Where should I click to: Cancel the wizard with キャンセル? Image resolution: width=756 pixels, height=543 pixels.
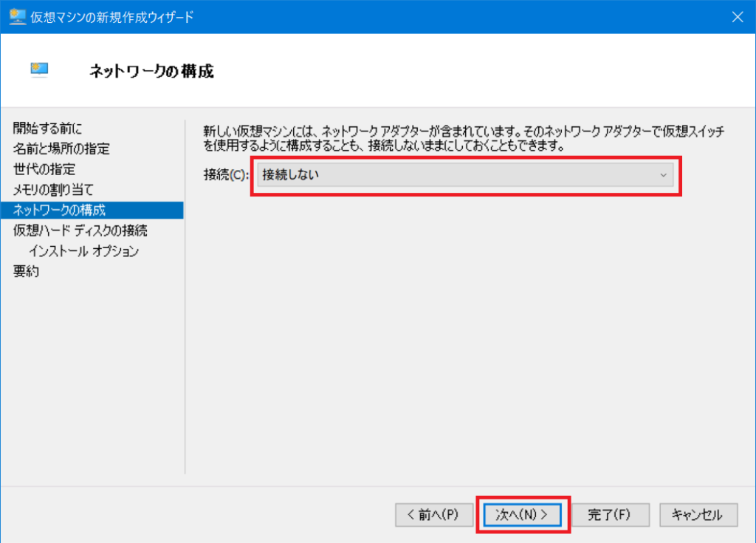pos(698,514)
